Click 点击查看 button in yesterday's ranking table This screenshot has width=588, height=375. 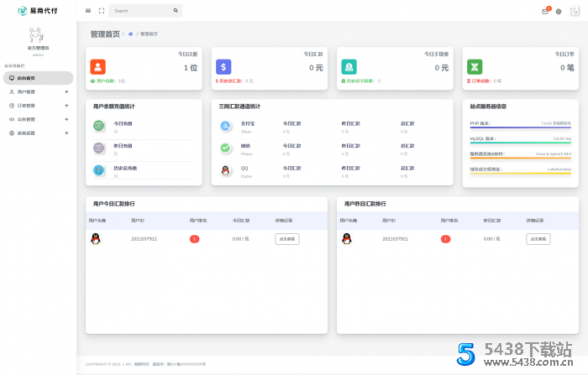[538, 239]
